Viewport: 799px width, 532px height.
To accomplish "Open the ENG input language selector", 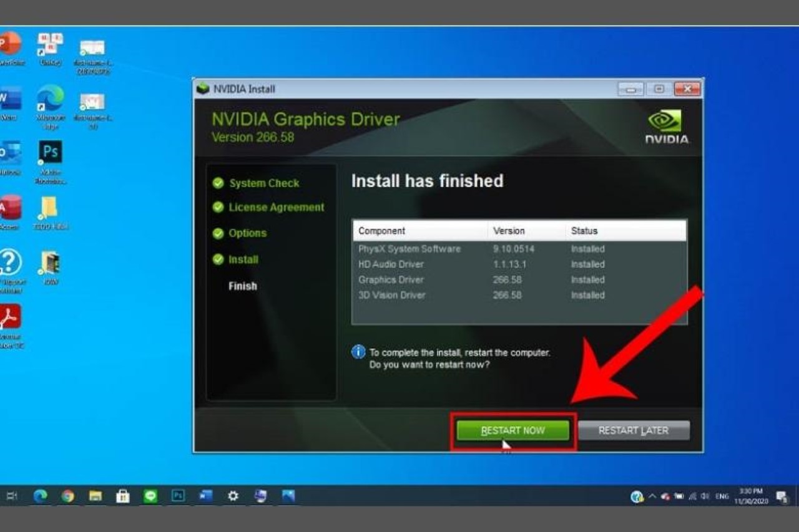I will coord(722,496).
